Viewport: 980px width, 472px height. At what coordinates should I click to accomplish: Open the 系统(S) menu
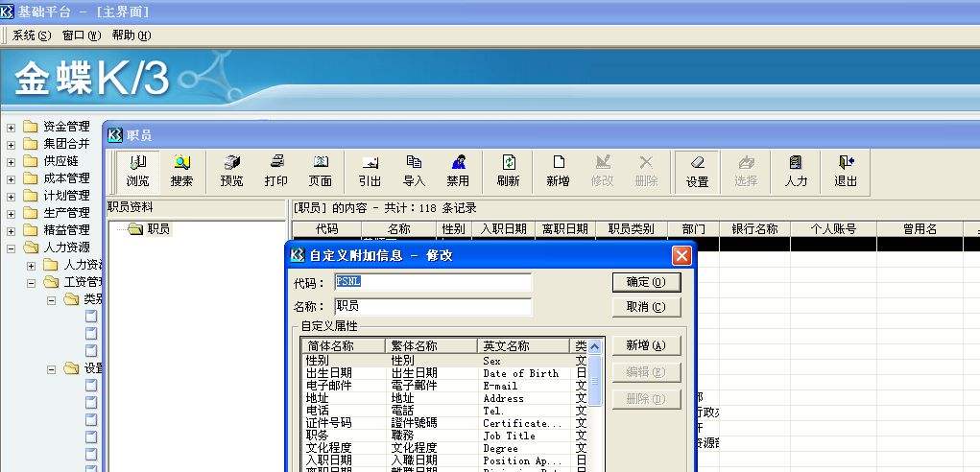(32, 35)
